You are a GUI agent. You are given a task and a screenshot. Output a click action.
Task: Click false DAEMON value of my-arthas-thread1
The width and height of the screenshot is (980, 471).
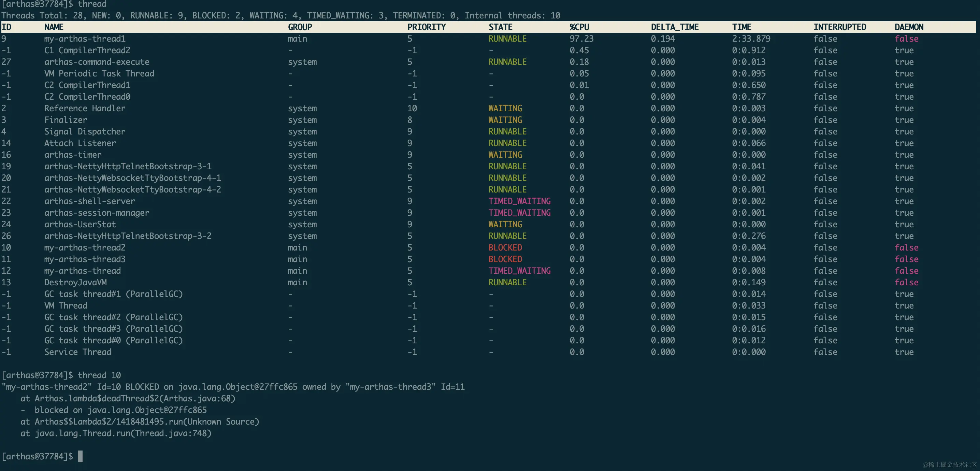pyautogui.click(x=906, y=39)
